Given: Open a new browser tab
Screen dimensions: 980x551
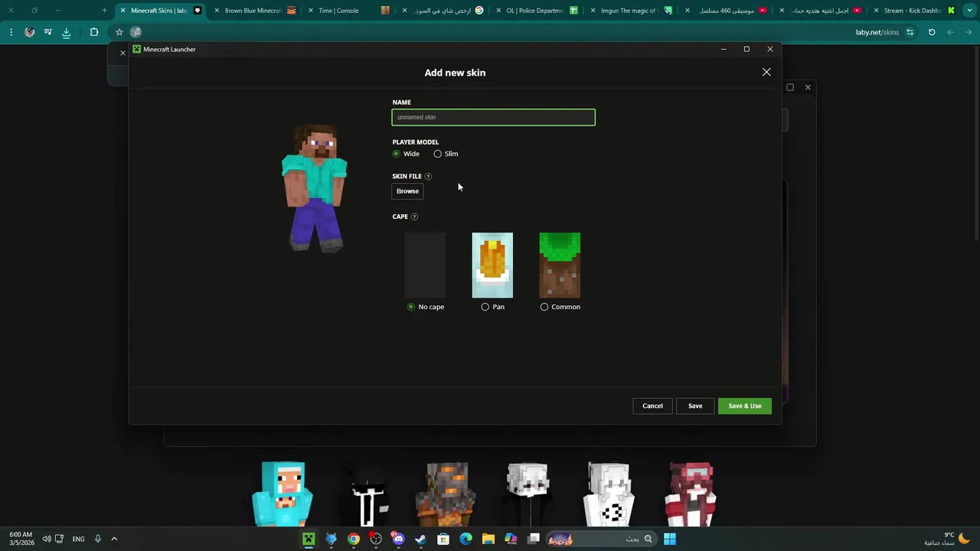Looking at the screenshot, I should 104,11.
